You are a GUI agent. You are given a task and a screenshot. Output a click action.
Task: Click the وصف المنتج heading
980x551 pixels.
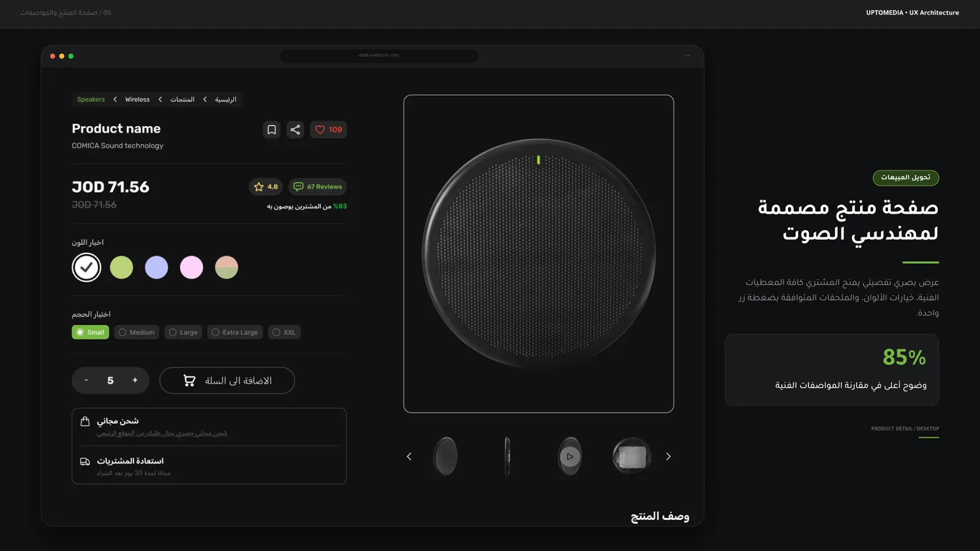point(660,516)
